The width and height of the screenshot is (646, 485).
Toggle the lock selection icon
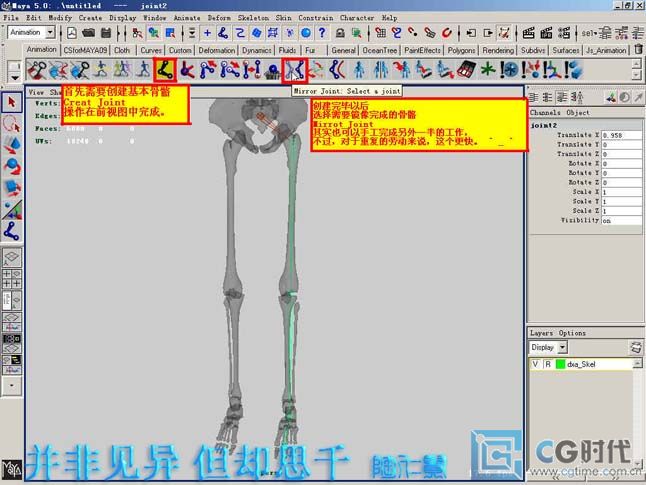(340, 33)
